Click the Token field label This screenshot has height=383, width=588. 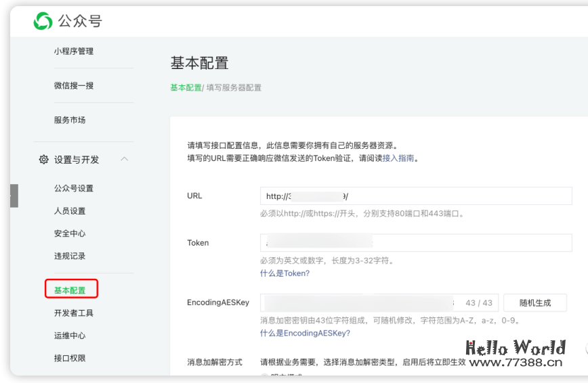pyautogui.click(x=198, y=243)
